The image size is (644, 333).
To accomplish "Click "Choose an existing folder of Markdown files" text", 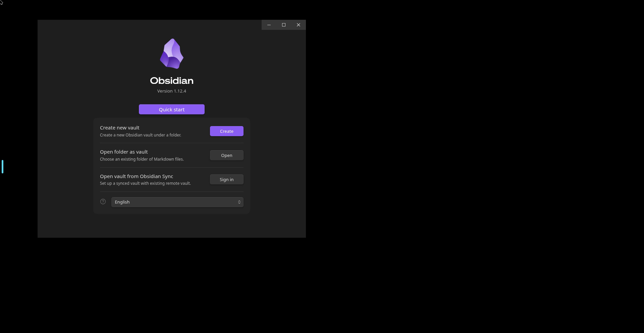I will (142, 159).
